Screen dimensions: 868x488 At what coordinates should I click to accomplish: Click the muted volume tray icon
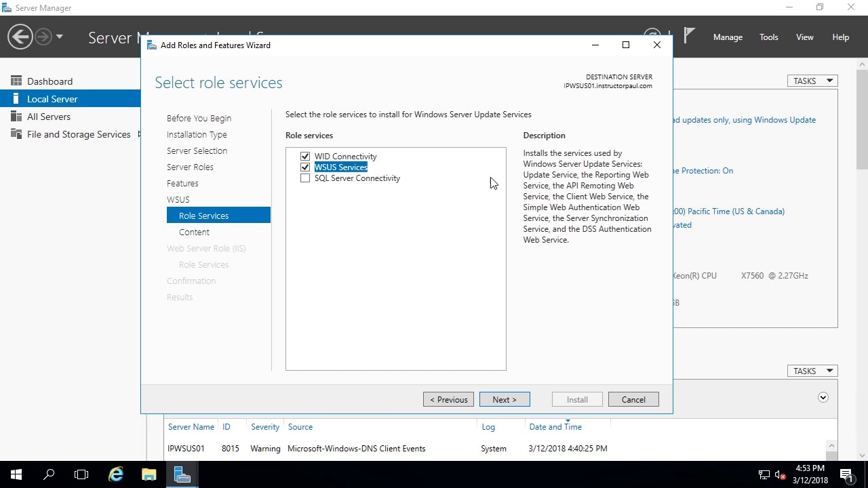pos(780,474)
